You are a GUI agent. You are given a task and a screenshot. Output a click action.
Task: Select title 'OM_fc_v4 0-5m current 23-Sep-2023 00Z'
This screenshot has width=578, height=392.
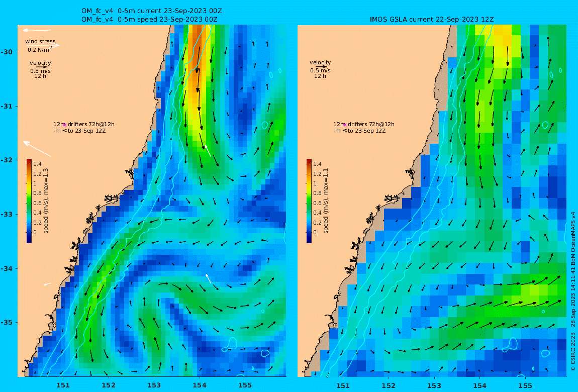pyautogui.click(x=151, y=11)
